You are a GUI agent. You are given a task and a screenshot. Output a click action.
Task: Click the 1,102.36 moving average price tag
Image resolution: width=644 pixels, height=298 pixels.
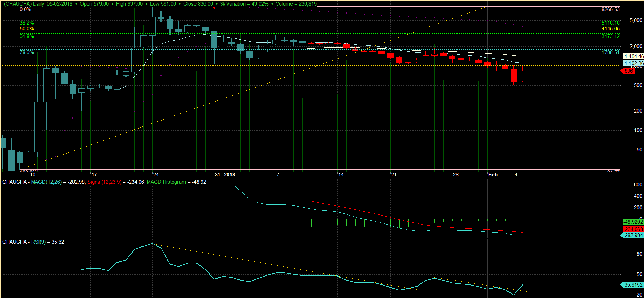click(x=633, y=63)
